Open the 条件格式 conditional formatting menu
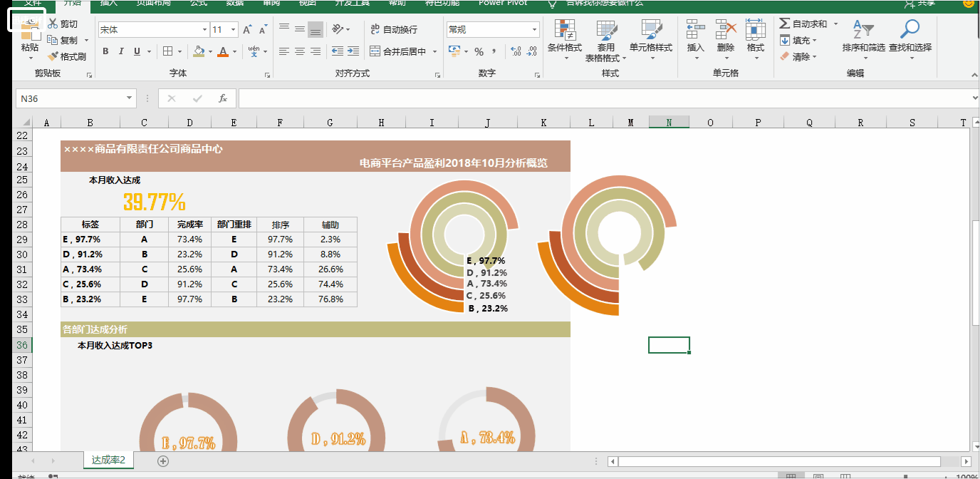The image size is (980, 479). point(565,40)
